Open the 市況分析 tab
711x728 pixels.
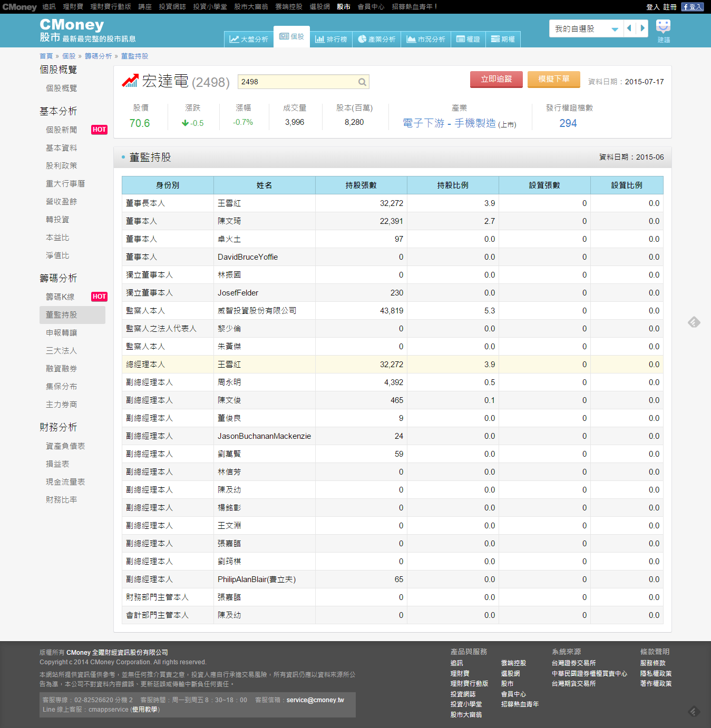pos(426,39)
